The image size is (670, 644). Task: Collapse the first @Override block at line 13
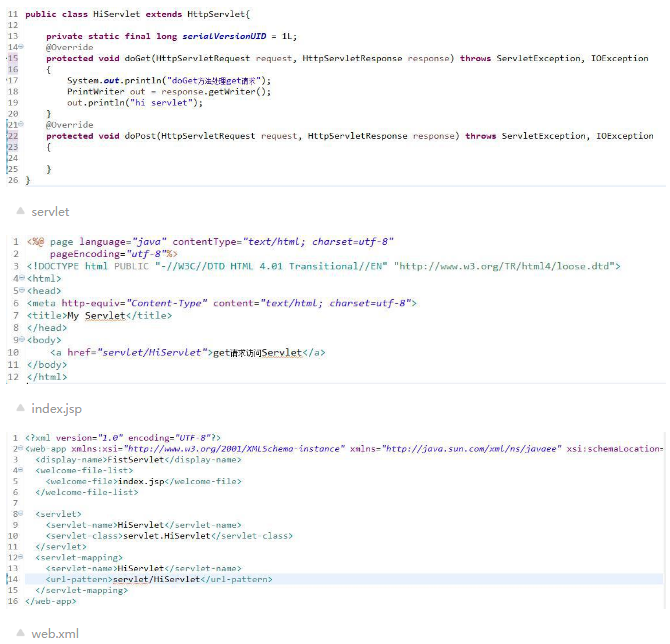point(22,47)
